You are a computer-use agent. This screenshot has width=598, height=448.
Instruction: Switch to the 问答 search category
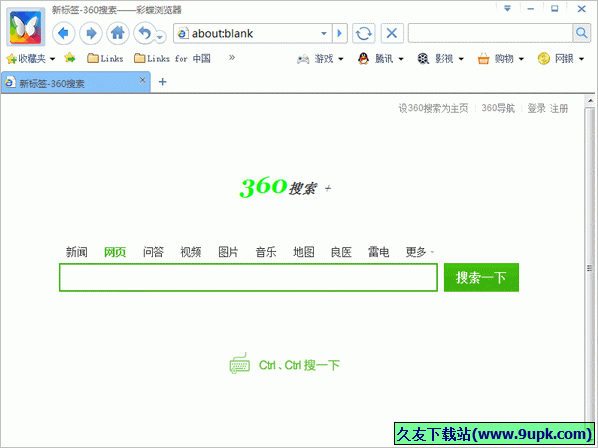pyautogui.click(x=153, y=252)
